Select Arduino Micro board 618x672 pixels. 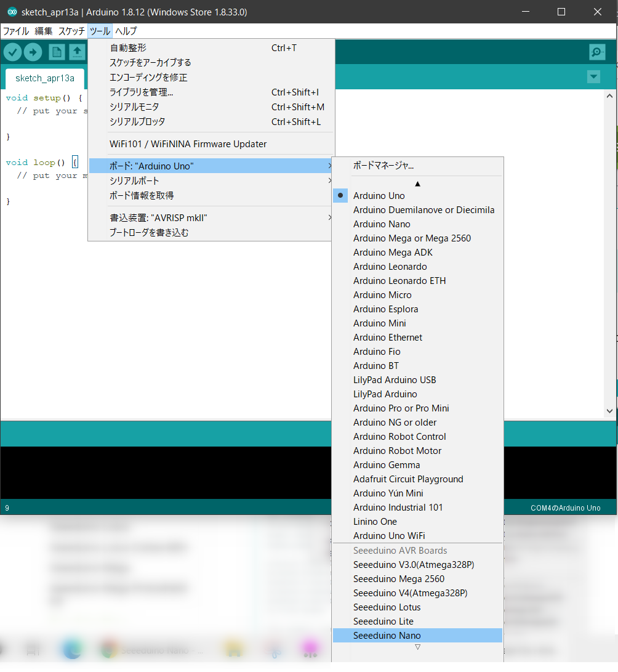(417, 295)
